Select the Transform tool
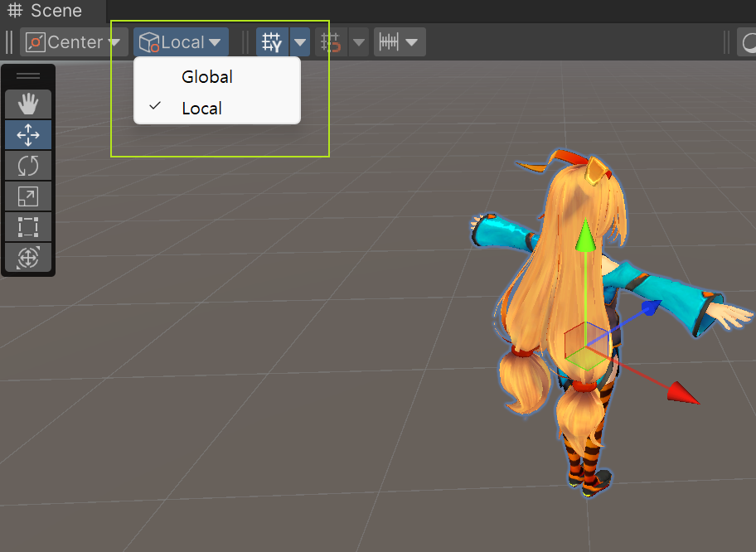This screenshot has height=552, width=756. 28,258
